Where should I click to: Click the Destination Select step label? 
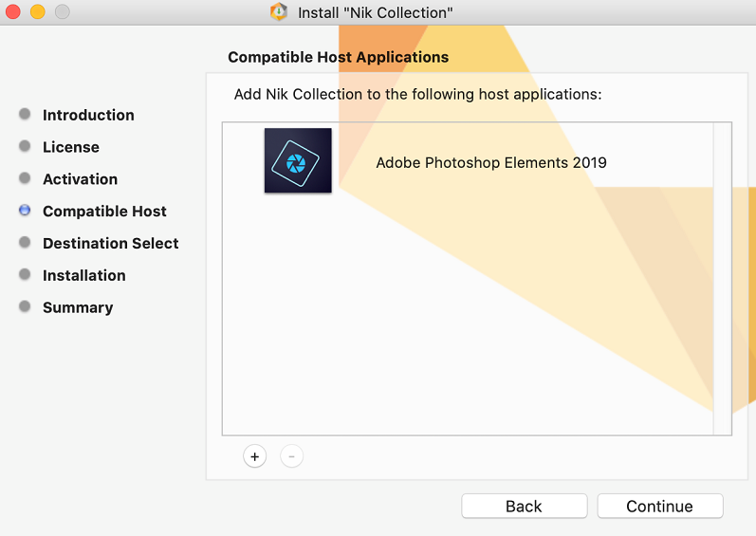pyautogui.click(x=110, y=244)
